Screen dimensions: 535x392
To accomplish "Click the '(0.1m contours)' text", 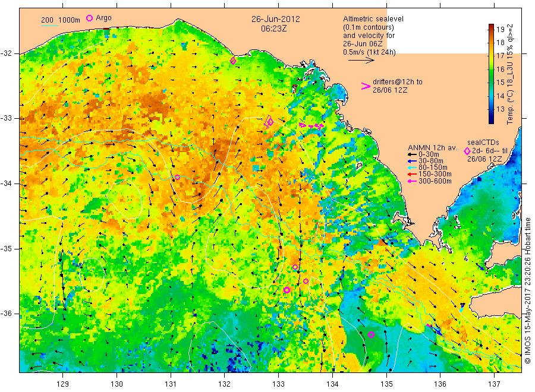I will 369,27.
